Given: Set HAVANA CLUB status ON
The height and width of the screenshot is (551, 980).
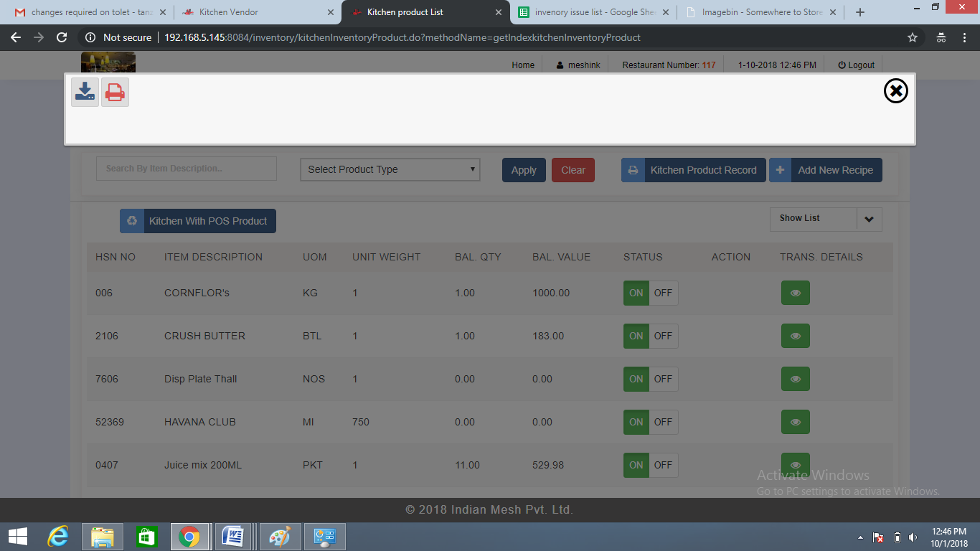Looking at the screenshot, I should [636, 422].
